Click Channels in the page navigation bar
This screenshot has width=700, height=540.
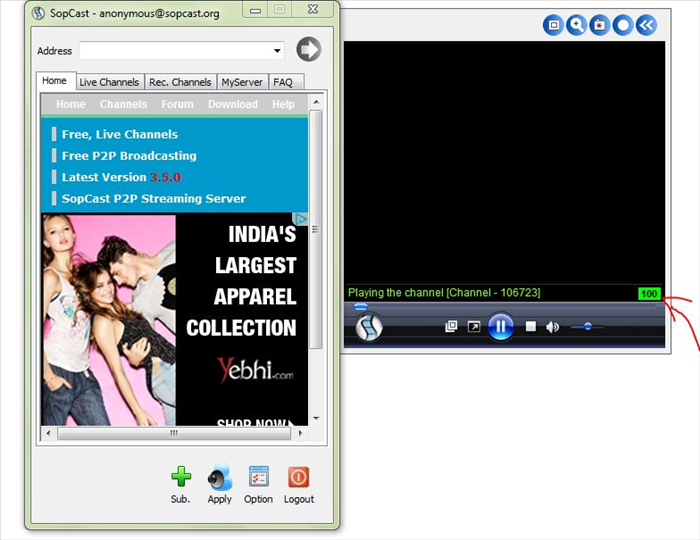click(123, 104)
